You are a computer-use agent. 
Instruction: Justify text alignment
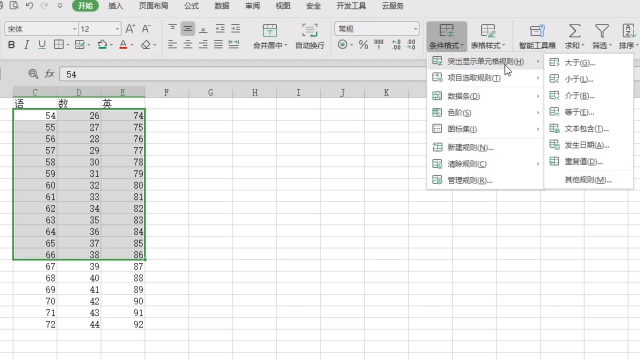tap(219, 44)
